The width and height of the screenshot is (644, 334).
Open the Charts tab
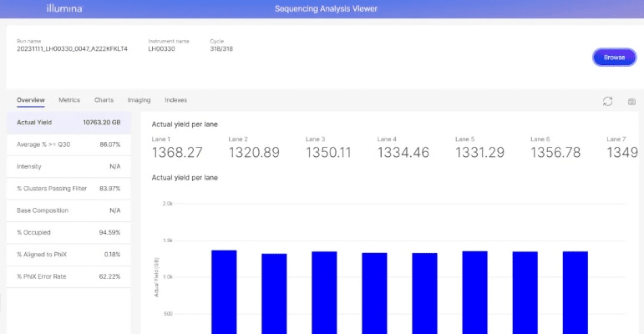tap(104, 100)
